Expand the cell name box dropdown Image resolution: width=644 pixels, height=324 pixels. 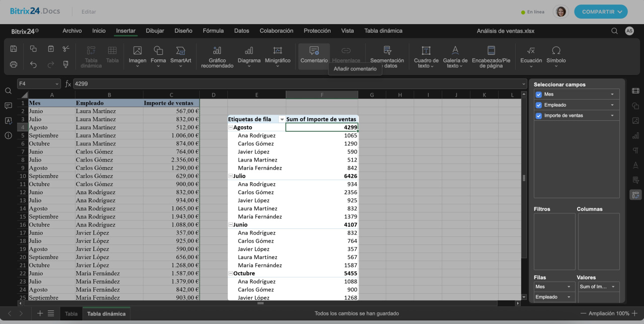[x=57, y=84]
